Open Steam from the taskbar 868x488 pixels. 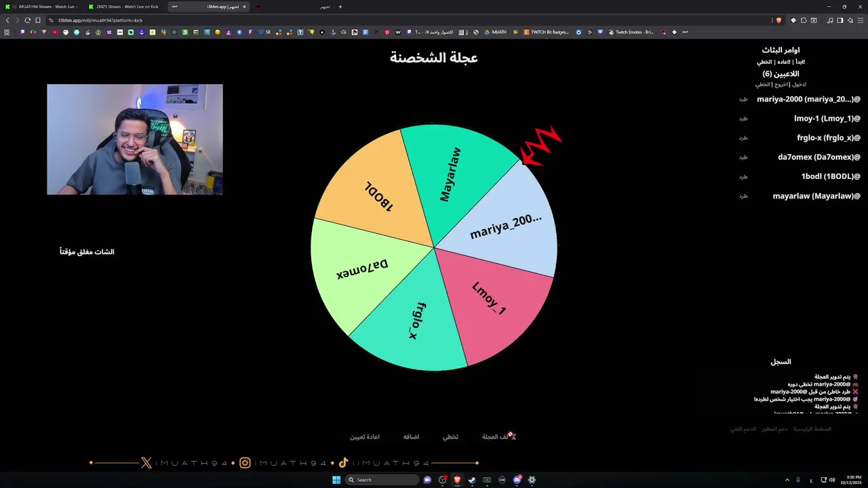472,480
